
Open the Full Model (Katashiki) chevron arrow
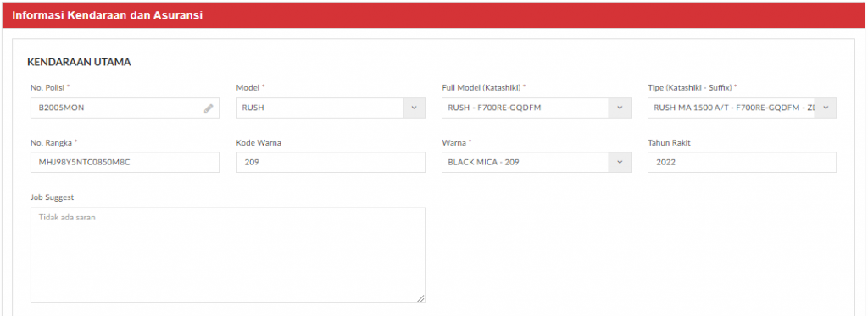pos(620,108)
